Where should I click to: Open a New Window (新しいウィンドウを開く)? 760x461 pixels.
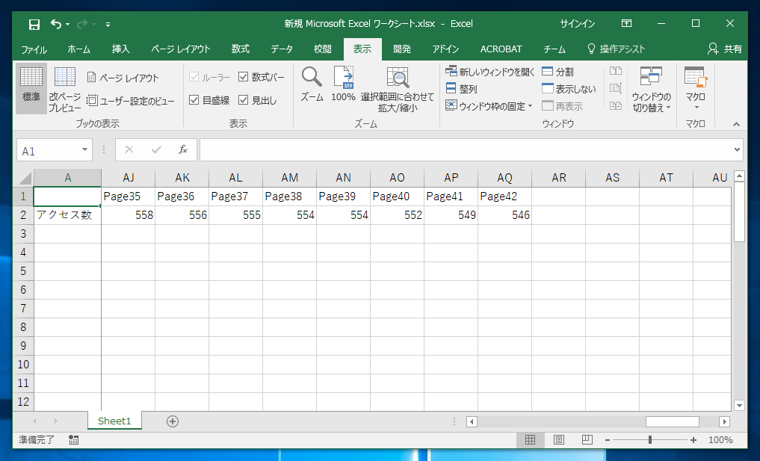(490, 72)
